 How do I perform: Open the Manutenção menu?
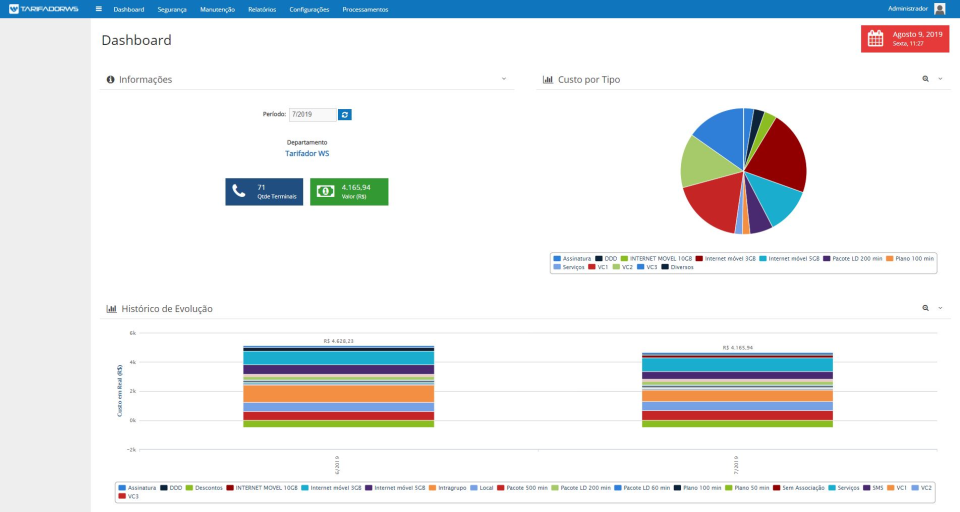(x=217, y=9)
